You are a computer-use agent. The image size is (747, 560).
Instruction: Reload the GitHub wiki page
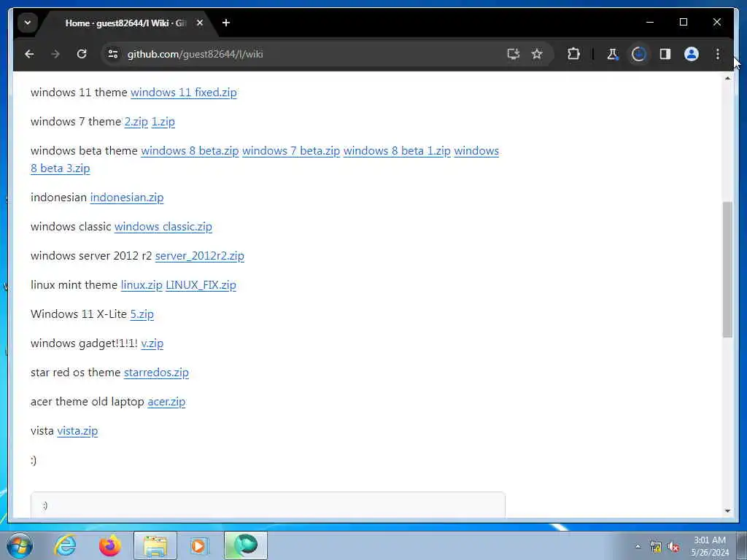click(82, 54)
